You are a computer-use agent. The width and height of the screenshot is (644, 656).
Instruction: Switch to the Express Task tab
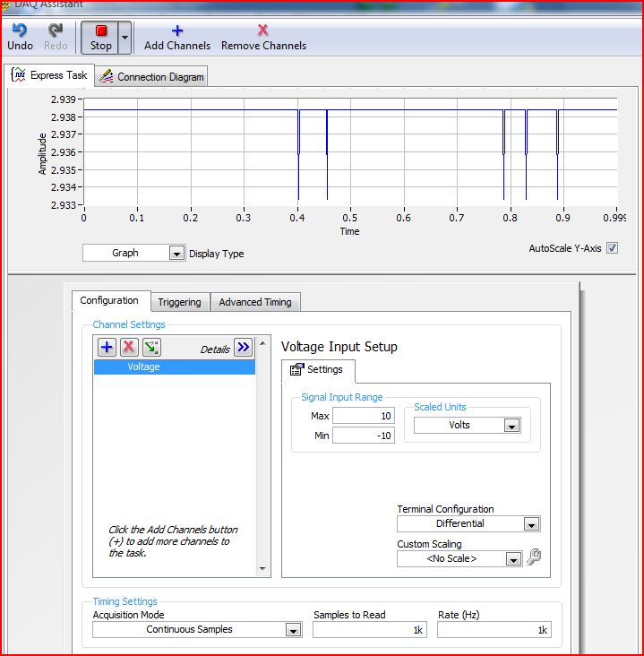pyautogui.click(x=49, y=75)
